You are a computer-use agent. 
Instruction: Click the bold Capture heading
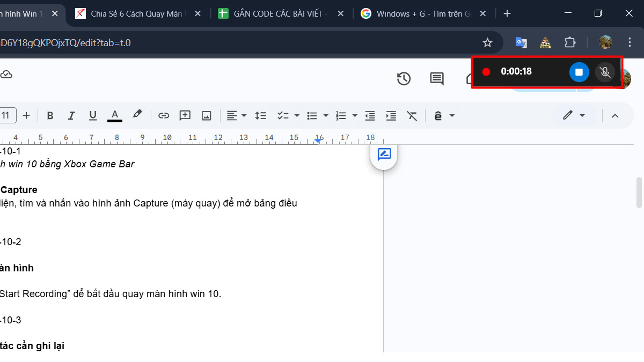[x=19, y=190]
